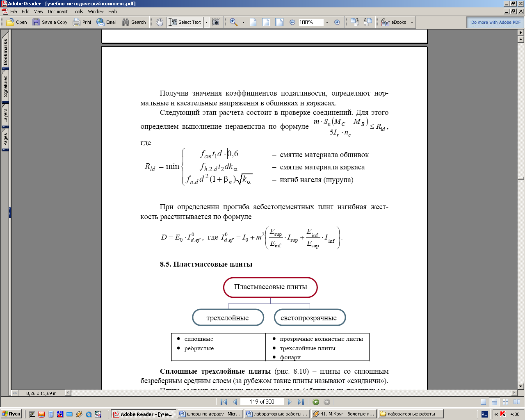This screenshot has width=525, height=420.
Task: Switch to М.Круг Золотые taskbar player window
Action: click(x=344, y=414)
